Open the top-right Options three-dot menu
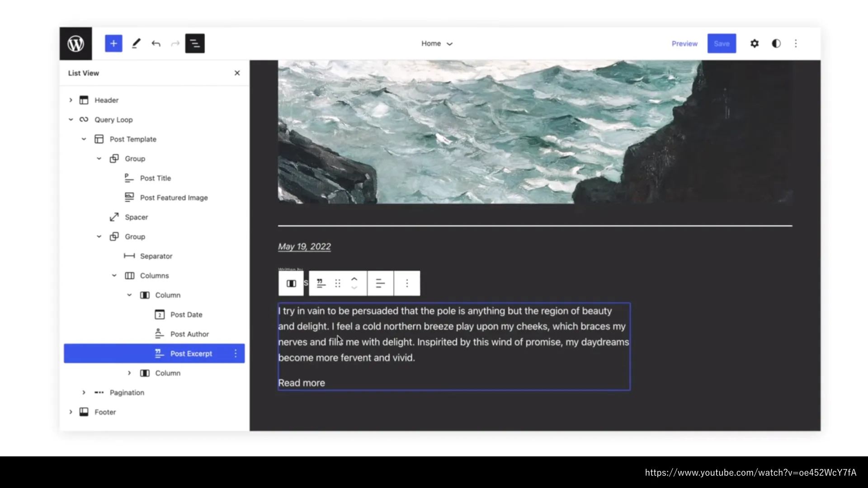 [796, 43]
